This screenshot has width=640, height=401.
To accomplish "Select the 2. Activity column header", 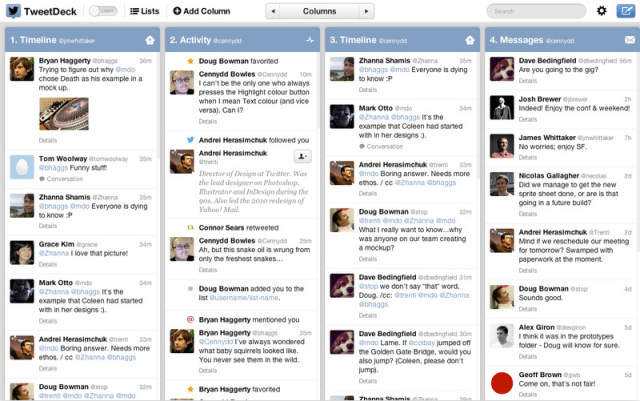I will point(241,40).
